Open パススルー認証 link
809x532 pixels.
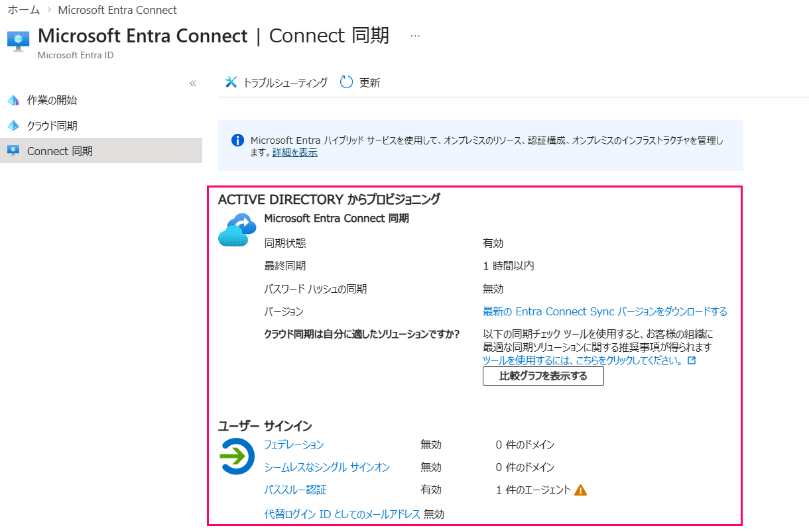point(295,490)
